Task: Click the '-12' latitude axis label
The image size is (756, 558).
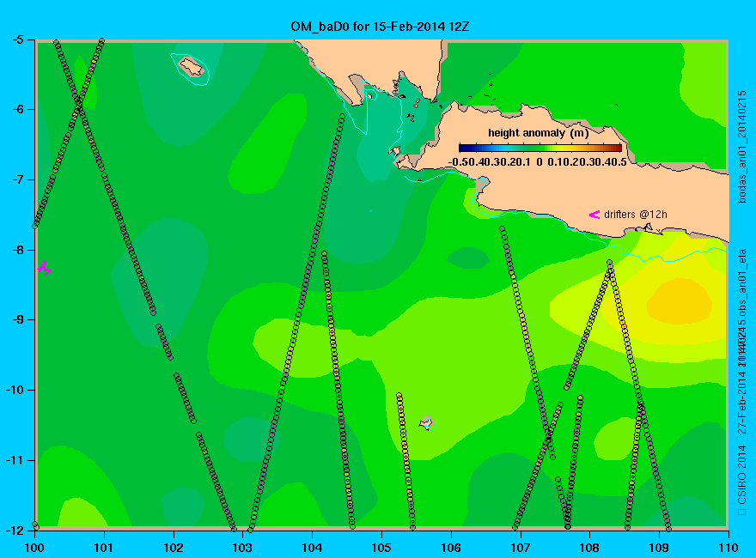Action: click(x=15, y=530)
